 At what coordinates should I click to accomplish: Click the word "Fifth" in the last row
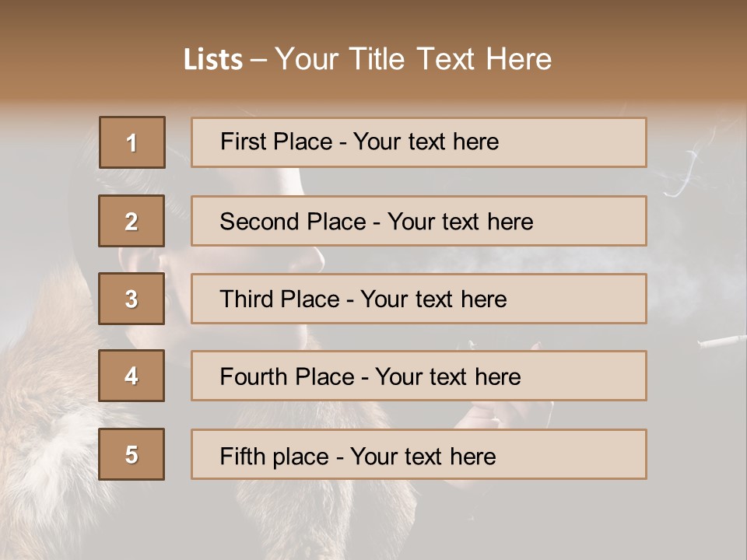click(244, 456)
